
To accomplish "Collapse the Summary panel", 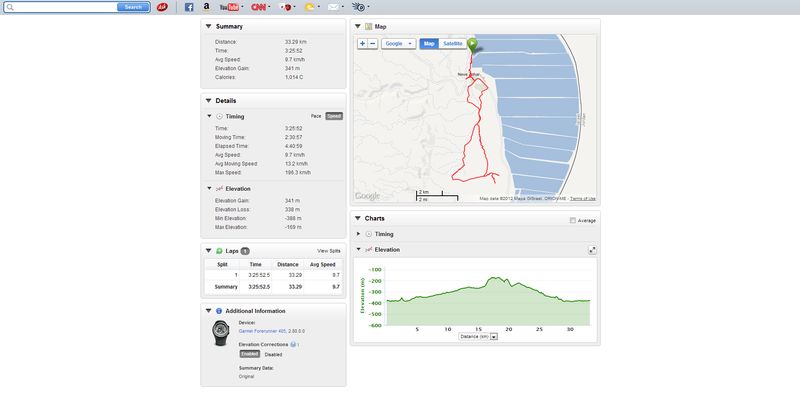I will tap(208, 27).
